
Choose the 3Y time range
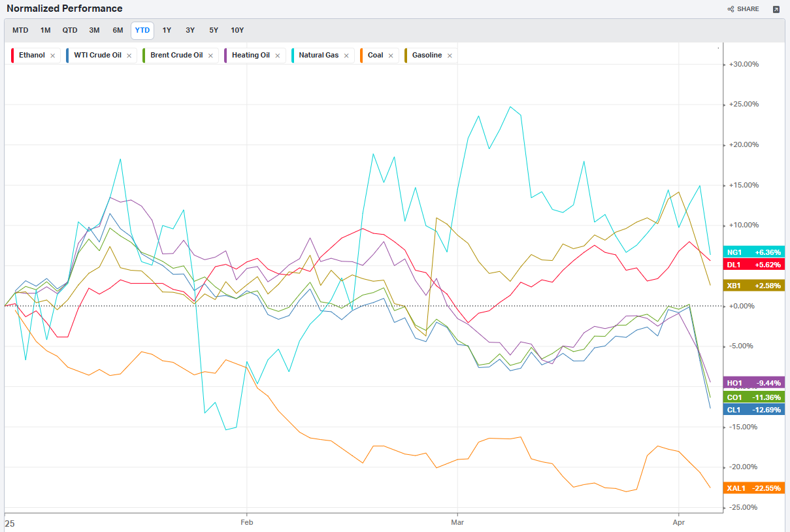pyautogui.click(x=190, y=30)
